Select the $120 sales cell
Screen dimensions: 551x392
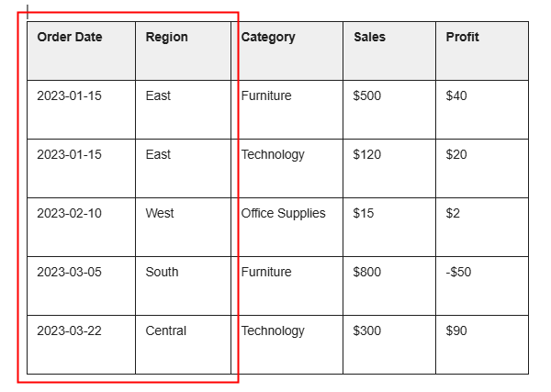click(x=366, y=155)
